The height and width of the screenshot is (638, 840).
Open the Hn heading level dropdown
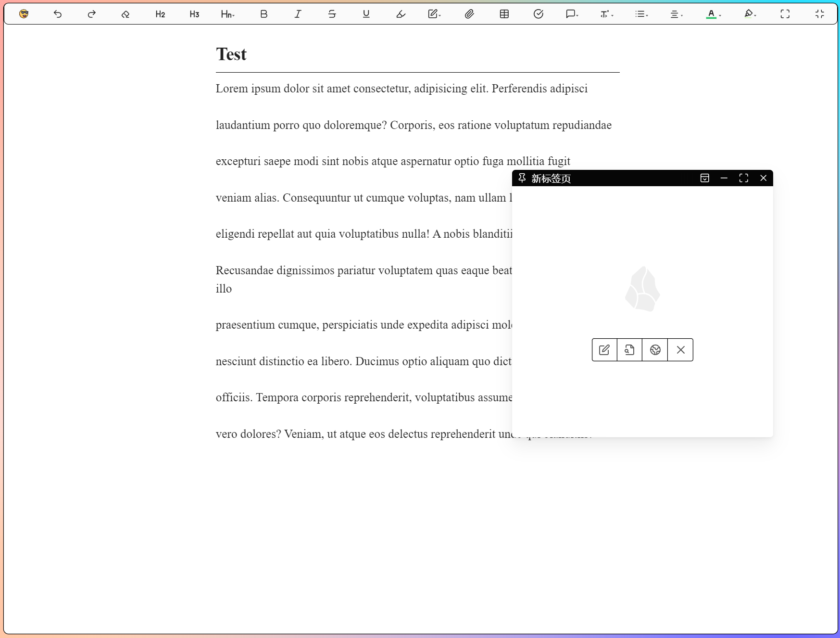(x=228, y=14)
